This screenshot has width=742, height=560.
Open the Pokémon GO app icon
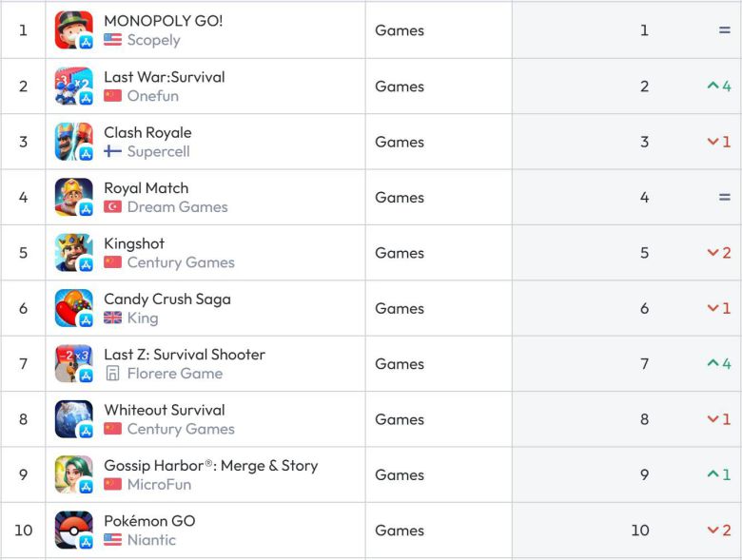coord(73,531)
